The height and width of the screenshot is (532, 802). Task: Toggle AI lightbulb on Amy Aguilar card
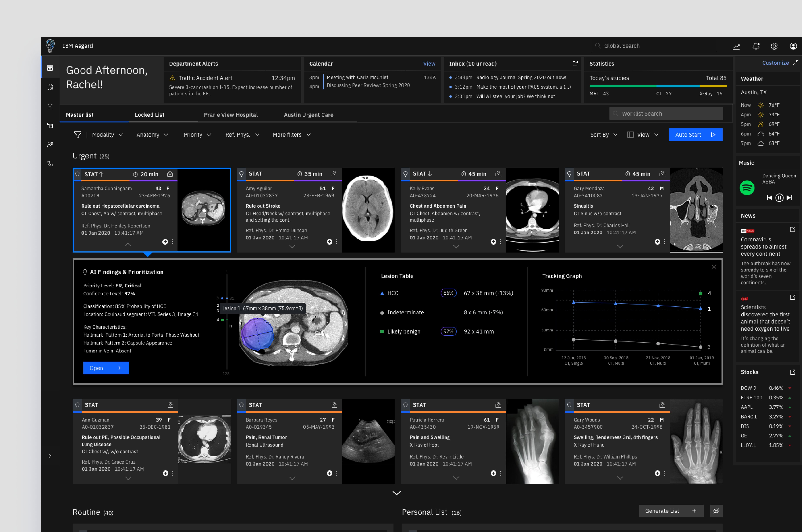[241, 174]
